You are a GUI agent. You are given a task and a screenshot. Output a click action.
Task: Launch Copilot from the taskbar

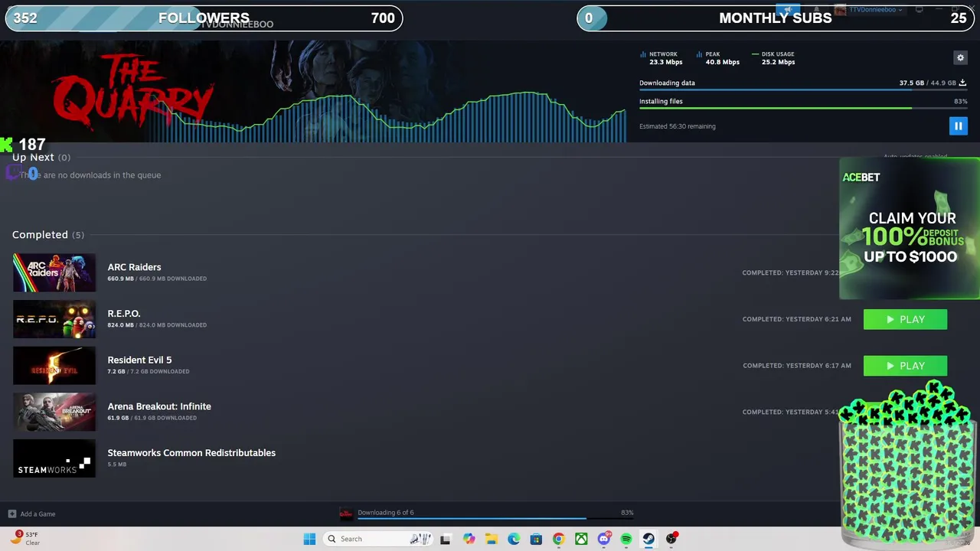tap(469, 539)
